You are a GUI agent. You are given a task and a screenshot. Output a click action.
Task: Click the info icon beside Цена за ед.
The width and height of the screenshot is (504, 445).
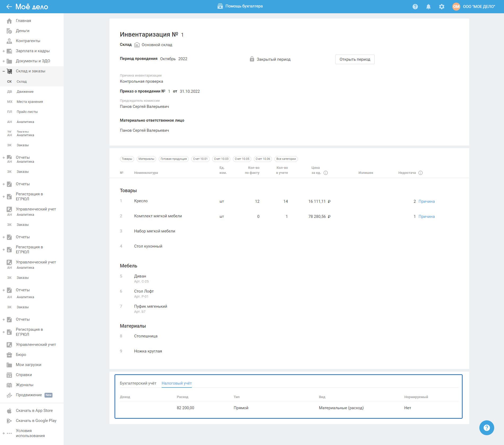(x=326, y=173)
